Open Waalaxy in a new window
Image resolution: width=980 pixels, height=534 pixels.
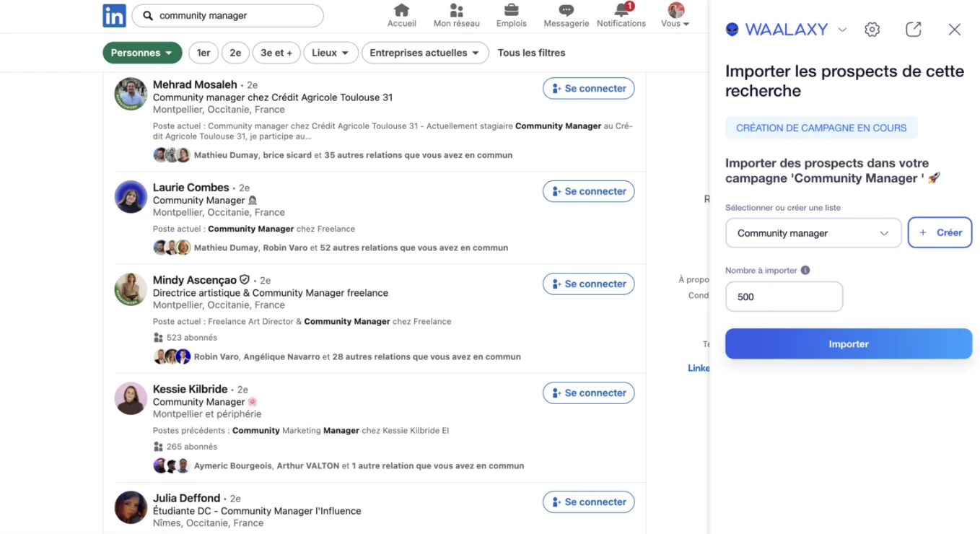(914, 30)
